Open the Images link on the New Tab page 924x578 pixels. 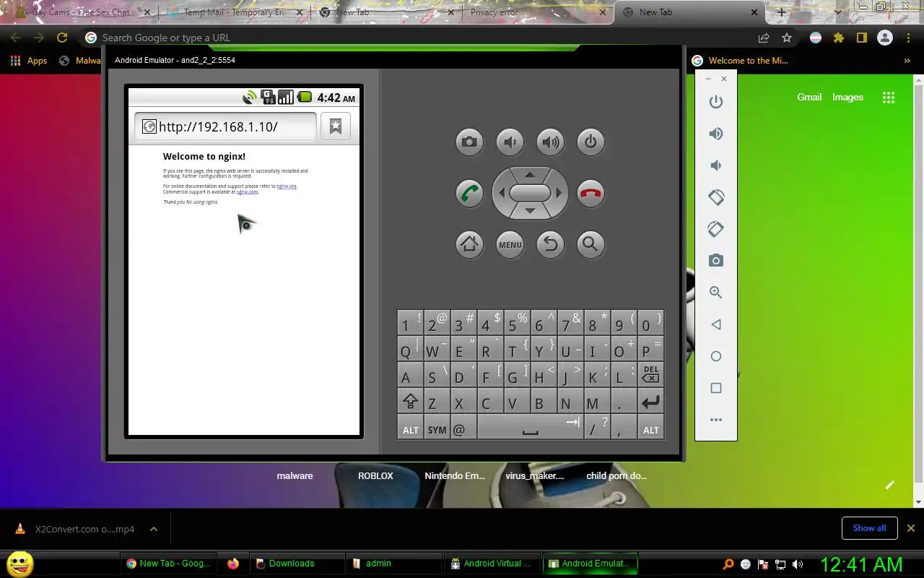pyautogui.click(x=847, y=97)
